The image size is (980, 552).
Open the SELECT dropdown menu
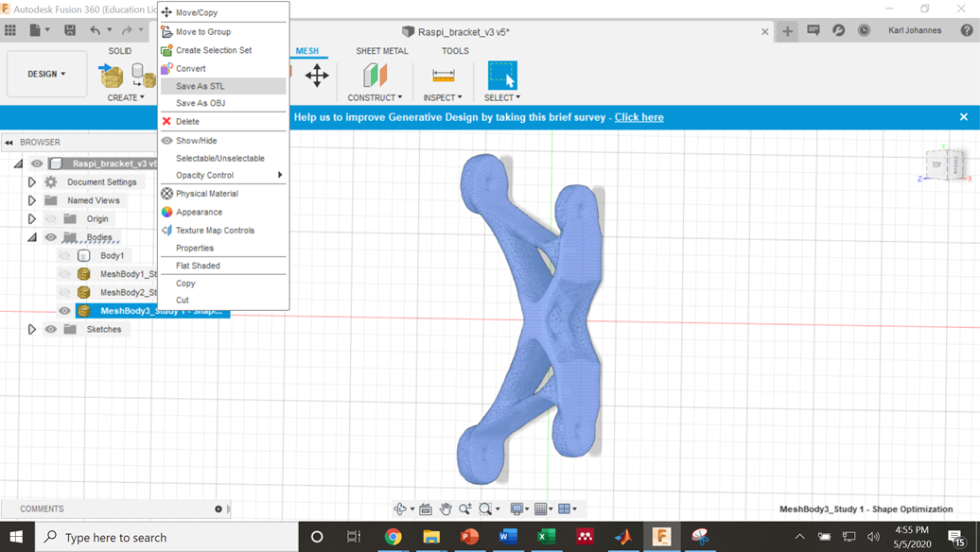502,97
